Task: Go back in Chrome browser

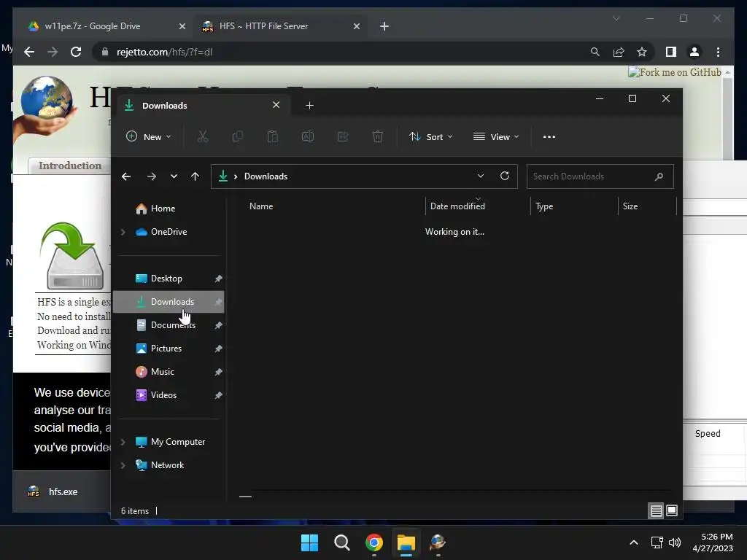Action: [29, 52]
